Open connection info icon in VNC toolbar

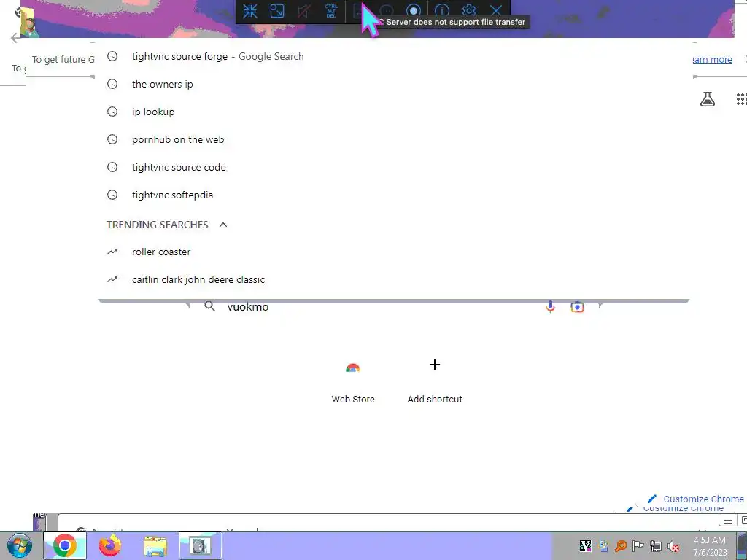coord(441,10)
